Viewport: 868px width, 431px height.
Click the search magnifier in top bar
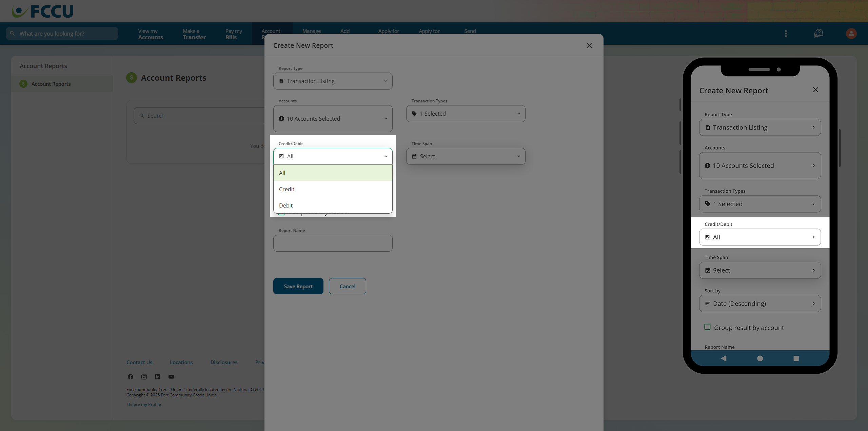(13, 33)
